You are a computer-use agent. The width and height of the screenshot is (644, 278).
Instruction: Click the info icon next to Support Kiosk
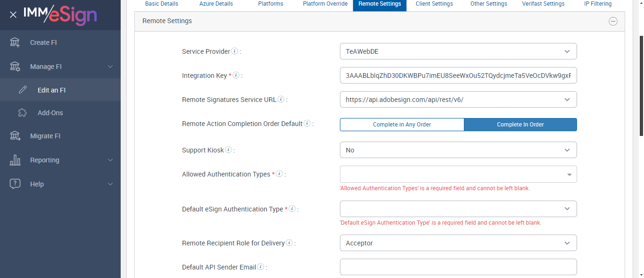(228, 150)
